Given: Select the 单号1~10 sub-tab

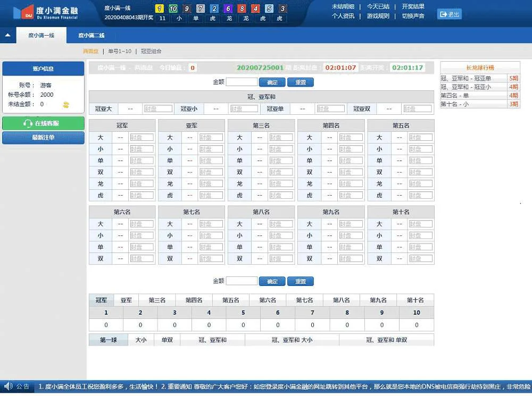Looking at the screenshot, I should (120, 52).
